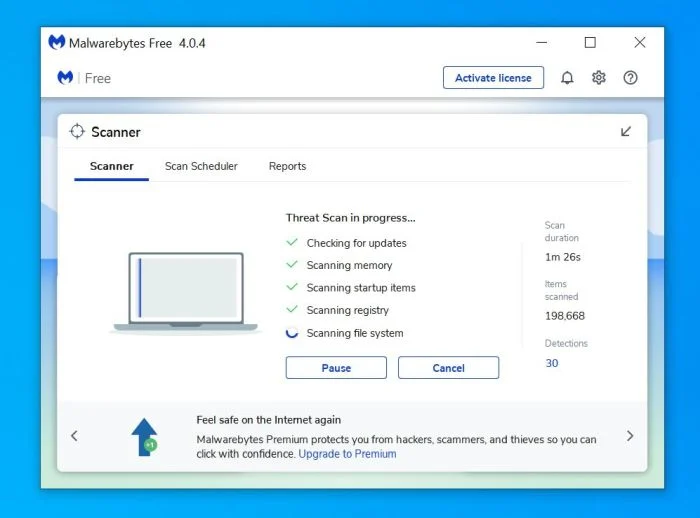This screenshot has width=700, height=518.
Task: Click the 'Scanning file system' text
Action: click(355, 333)
